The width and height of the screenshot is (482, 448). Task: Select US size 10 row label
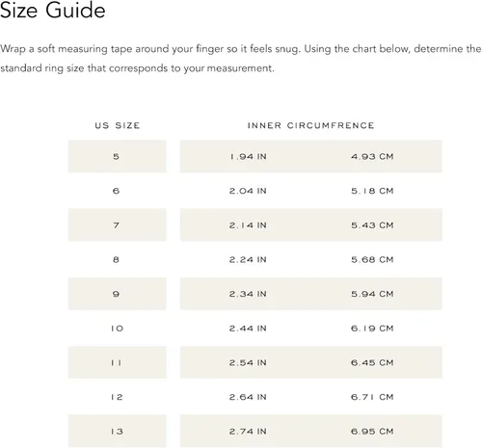coord(117,329)
